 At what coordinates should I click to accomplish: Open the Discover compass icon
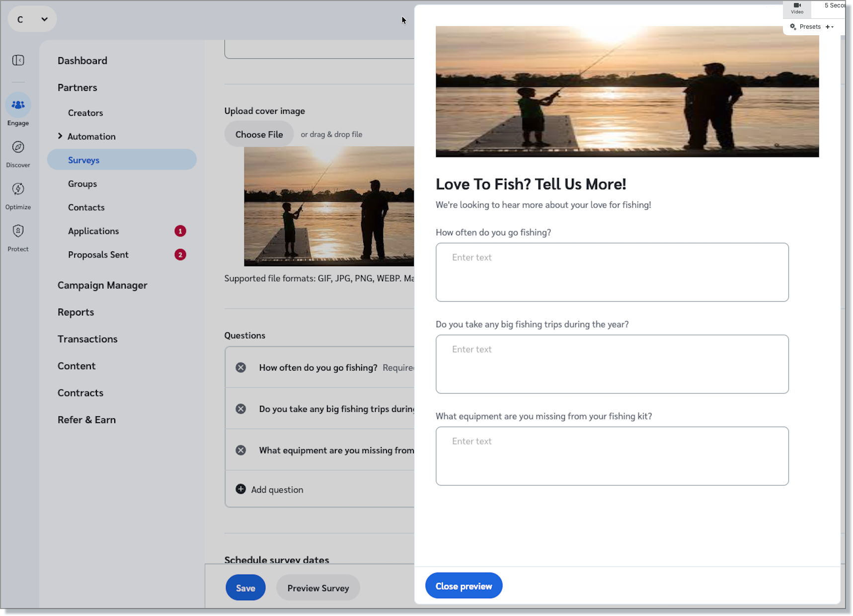(18, 147)
